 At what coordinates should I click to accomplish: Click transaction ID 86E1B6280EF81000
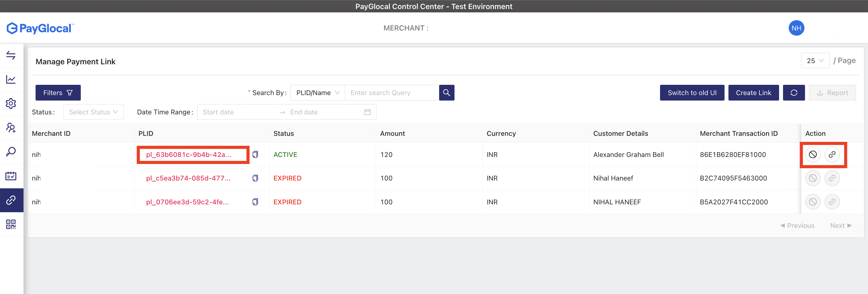(x=733, y=155)
